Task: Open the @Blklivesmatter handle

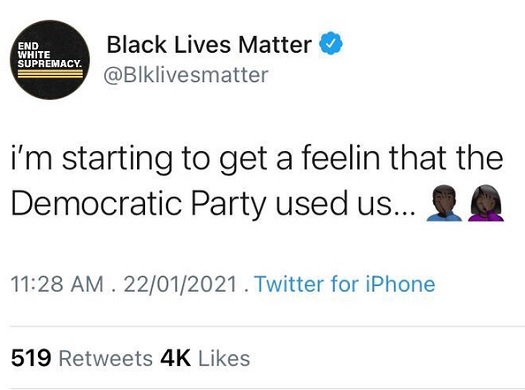Action: click(186, 75)
